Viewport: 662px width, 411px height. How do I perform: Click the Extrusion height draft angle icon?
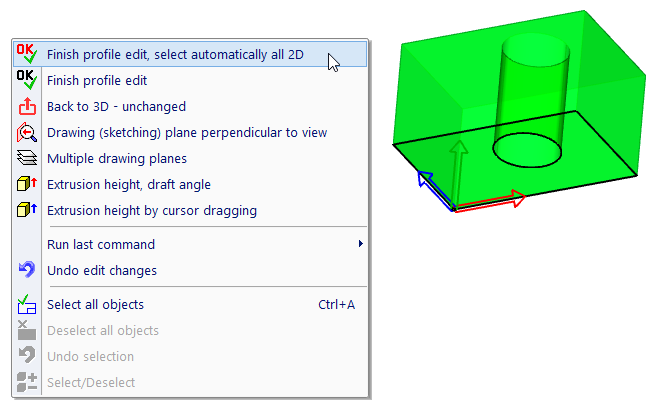click(x=26, y=184)
